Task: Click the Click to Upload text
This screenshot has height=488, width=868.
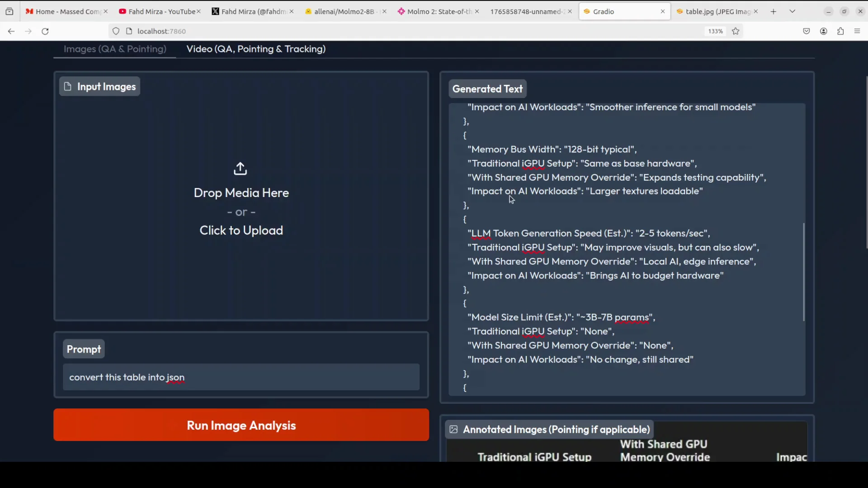Action: click(241, 230)
